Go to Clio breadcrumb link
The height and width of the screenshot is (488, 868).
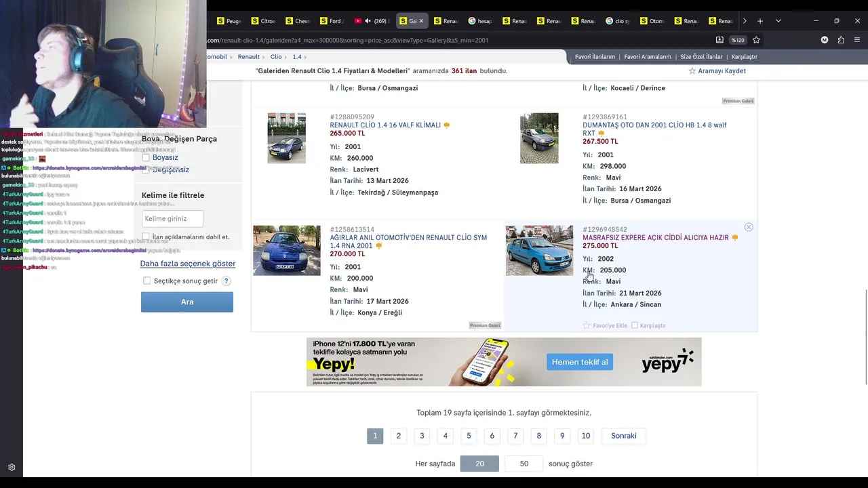click(276, 57)
